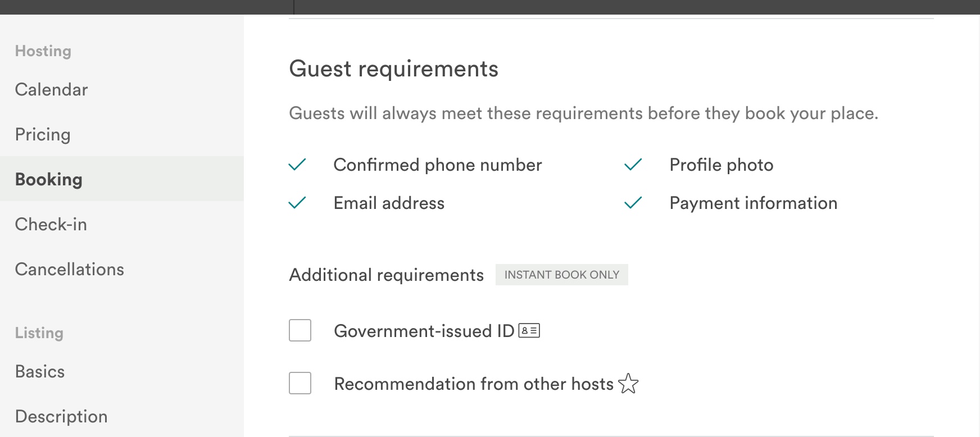Open Check-in settings from sidebar
Screen dimensions: 980x437
(x=51, y=225)
